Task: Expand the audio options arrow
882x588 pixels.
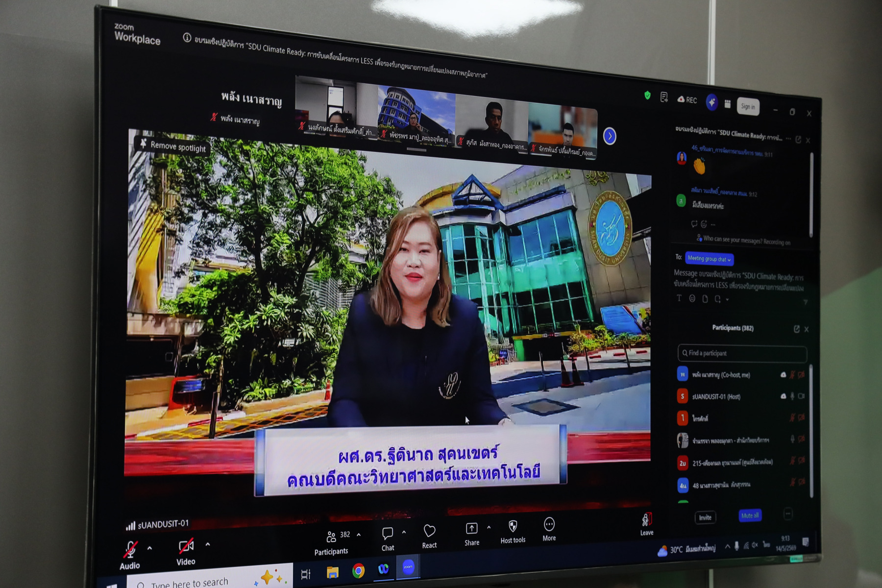Action: [149, 548]
